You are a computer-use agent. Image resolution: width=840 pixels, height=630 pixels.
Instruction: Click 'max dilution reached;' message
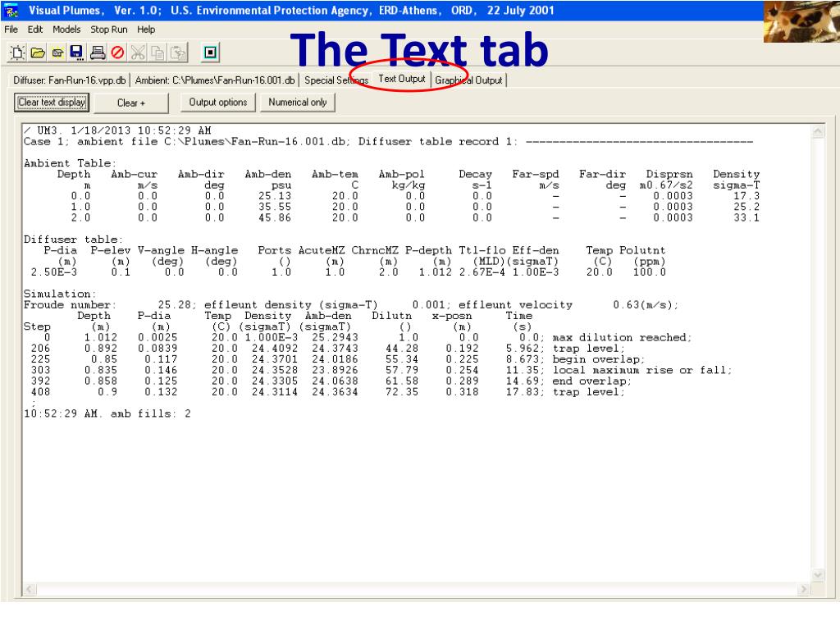[623, 337]
